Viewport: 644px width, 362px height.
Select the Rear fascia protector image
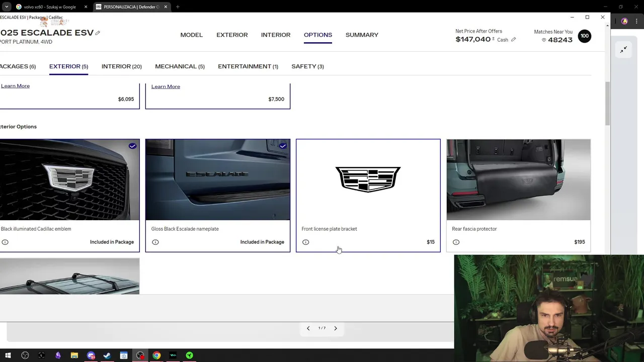(x=518, y=180)
